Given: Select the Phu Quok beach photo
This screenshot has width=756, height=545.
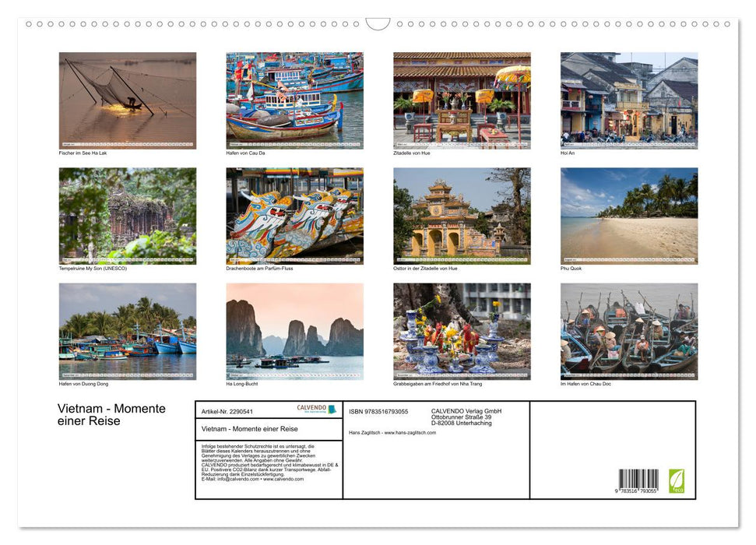Looking at the screenshot, I should click(629, 216).
